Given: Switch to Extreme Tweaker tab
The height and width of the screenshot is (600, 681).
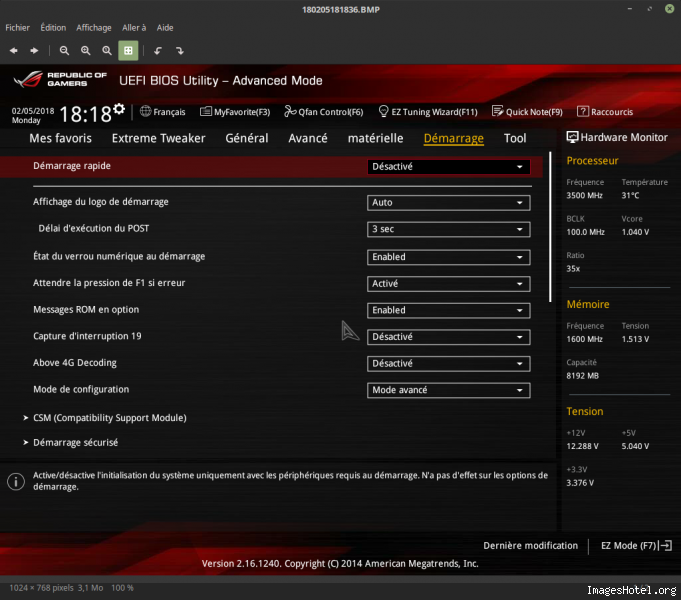Looking at the screenshot, I should (x=158, y=138).
